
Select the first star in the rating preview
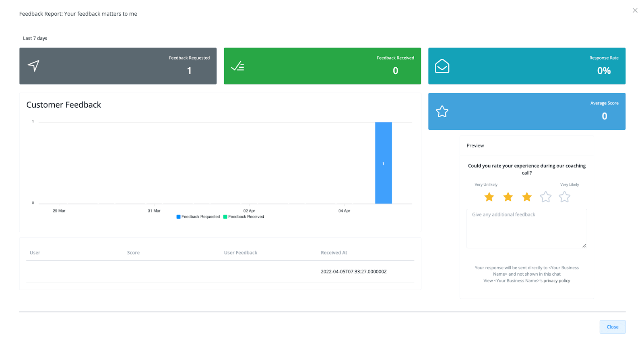tap(489, 197)
